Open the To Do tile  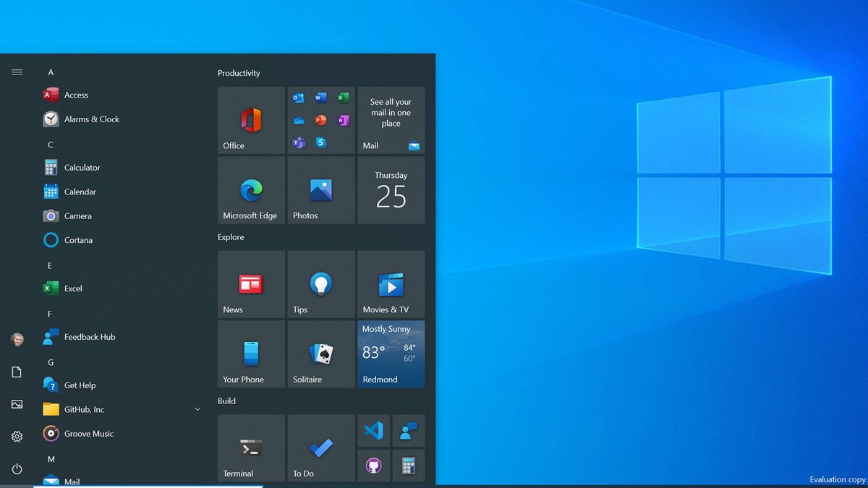pyautogui.click(x=321, y=448)
